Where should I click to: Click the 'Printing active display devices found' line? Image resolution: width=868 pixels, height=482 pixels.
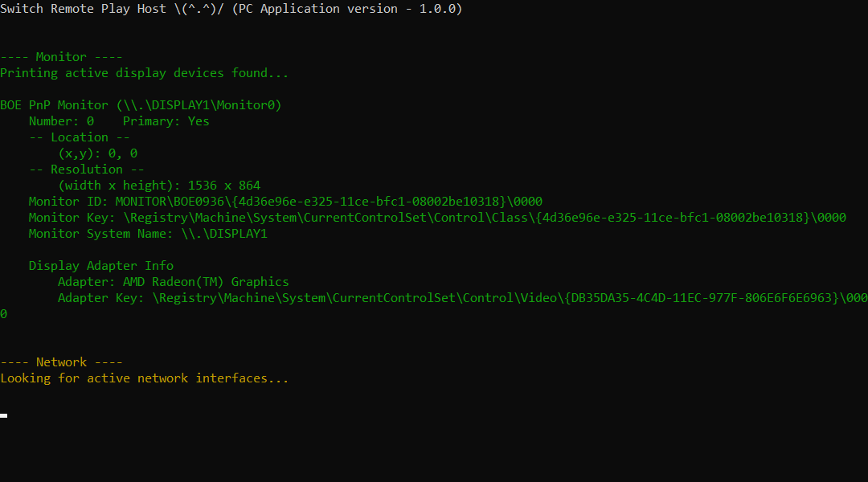(144, 73)
